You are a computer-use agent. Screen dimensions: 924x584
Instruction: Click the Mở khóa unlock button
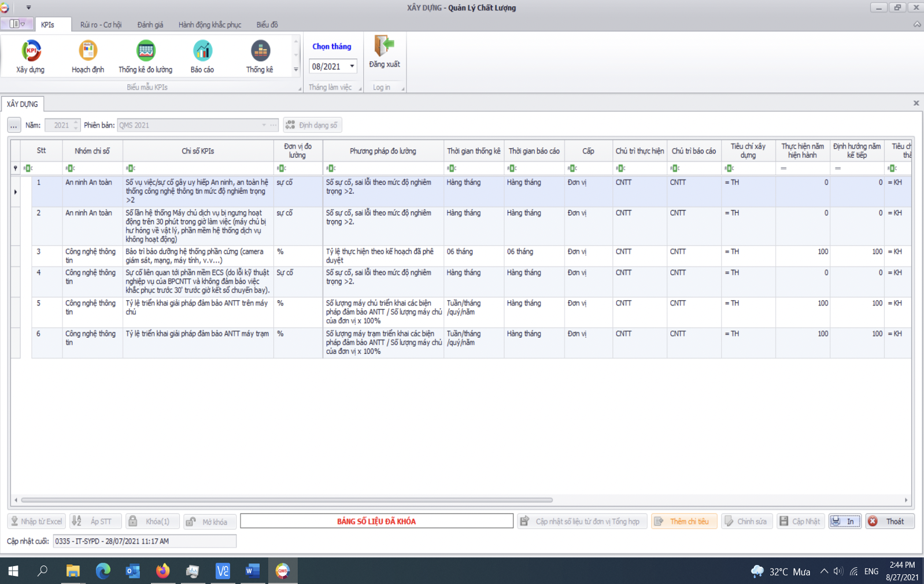tap(210, 521)
